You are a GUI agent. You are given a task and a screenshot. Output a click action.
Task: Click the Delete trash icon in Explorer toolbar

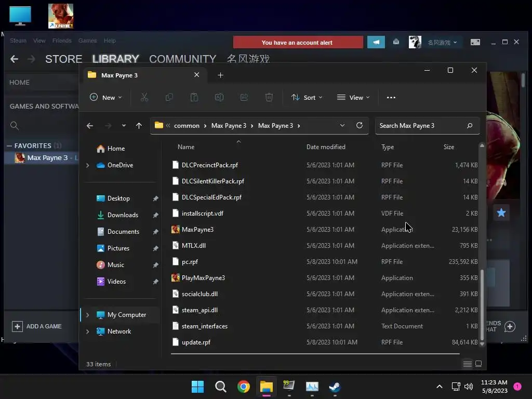coord(269,97)
